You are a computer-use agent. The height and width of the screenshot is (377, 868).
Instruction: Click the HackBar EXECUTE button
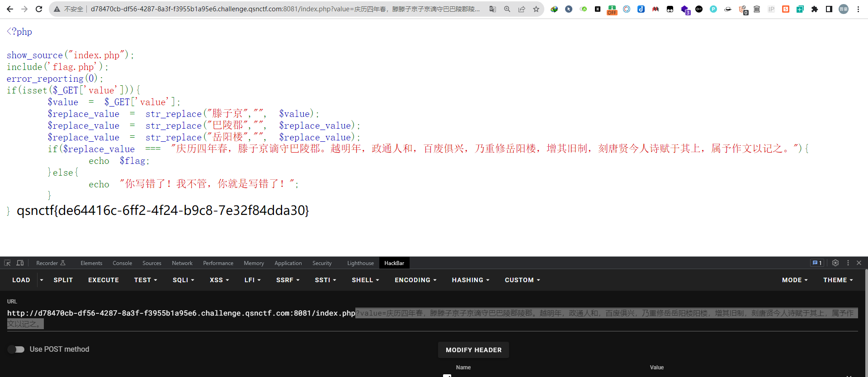[x=104, y=280]
